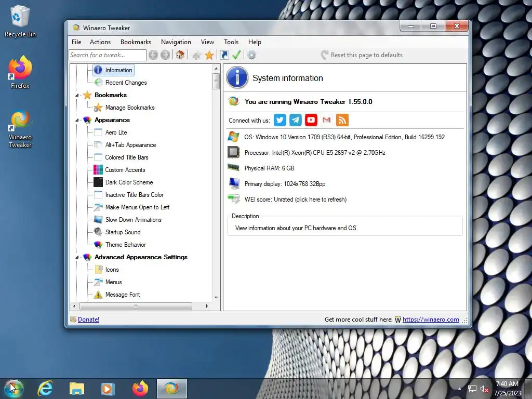Open Theme Behavior tweak
The width and height of the screenshot is (532, 399).
(x=126, y=245)
